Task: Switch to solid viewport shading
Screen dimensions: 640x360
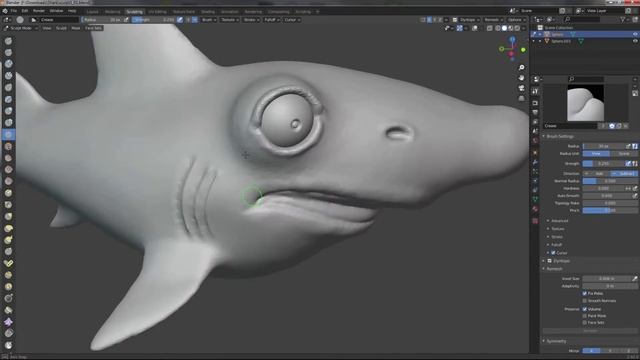Action: (504, 28)
